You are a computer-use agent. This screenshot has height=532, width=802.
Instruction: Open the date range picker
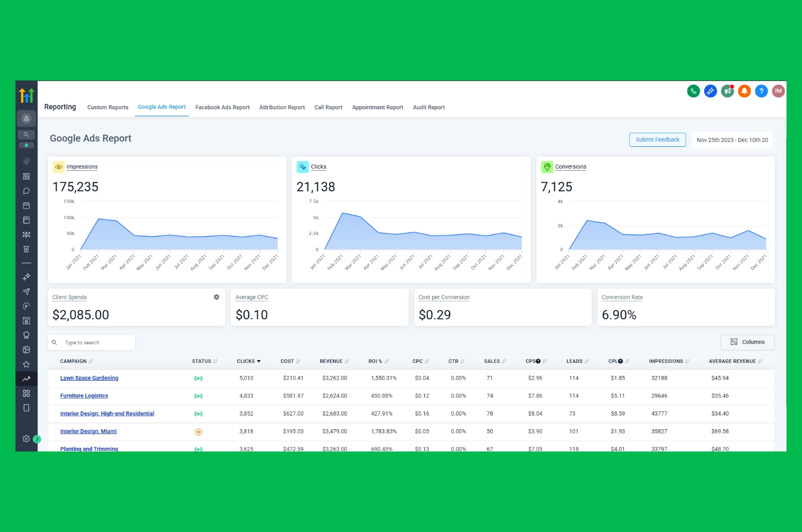pyautogui.click(x=732, y=140)
